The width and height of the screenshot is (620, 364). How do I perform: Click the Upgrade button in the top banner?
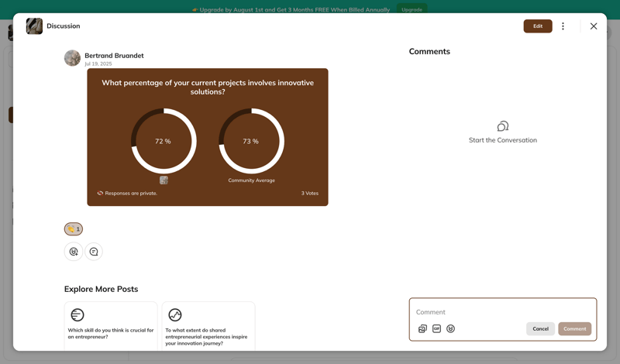412,9
